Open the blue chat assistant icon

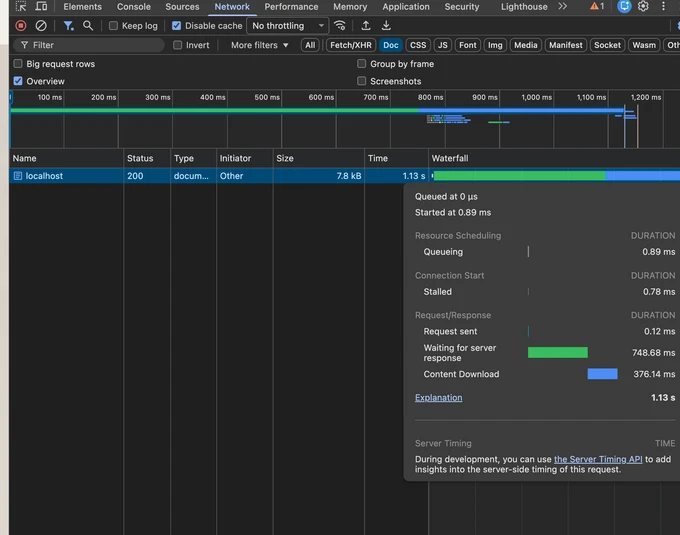click(624, 7)
